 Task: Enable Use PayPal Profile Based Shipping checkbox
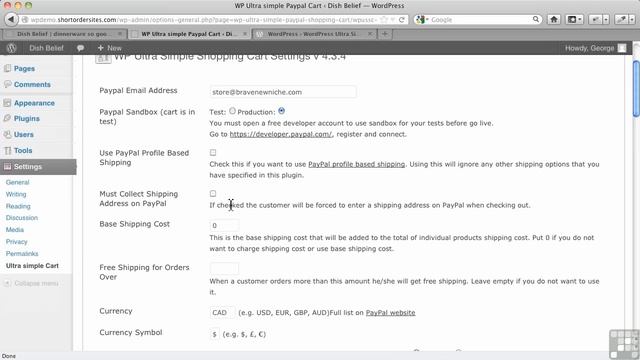click(x=213, y=153)
